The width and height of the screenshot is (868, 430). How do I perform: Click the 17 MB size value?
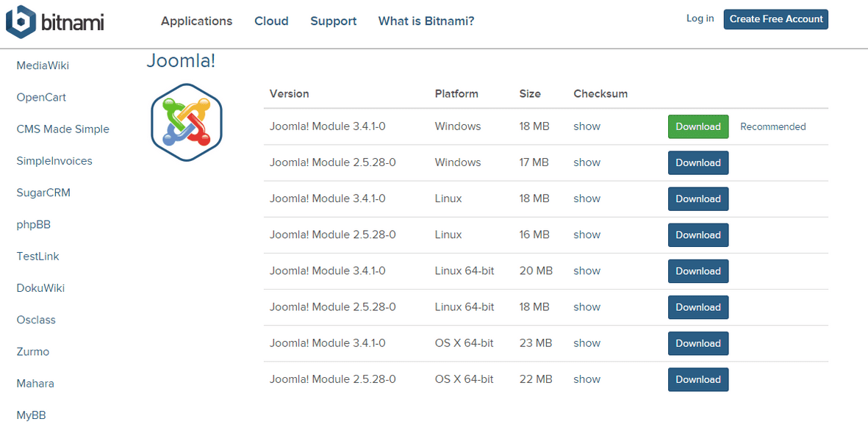pos(534,162)
